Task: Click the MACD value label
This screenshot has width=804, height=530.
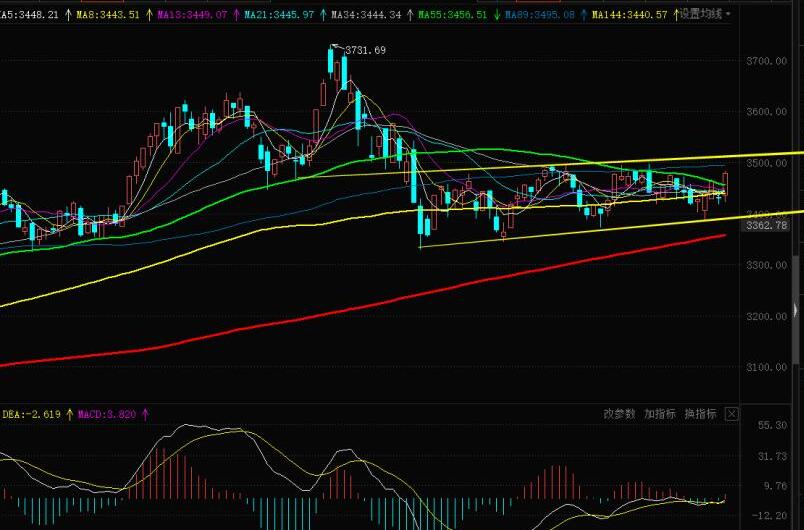Action: tap(108, 413)
